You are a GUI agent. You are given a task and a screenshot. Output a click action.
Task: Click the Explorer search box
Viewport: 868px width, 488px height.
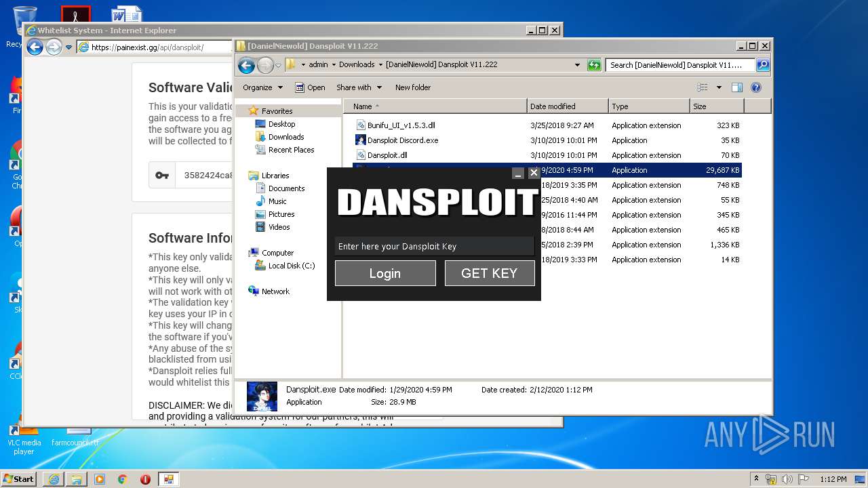pyautogui.click(x=680, y=65)
